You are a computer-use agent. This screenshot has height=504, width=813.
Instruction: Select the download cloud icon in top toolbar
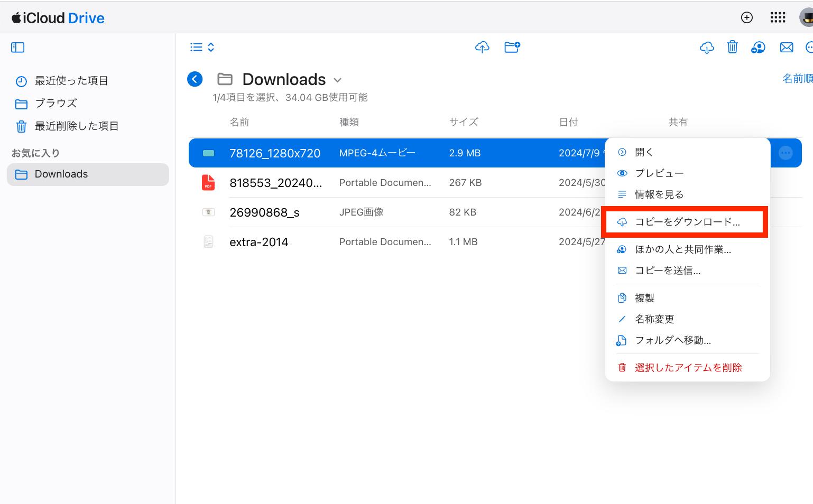[706, 47]
